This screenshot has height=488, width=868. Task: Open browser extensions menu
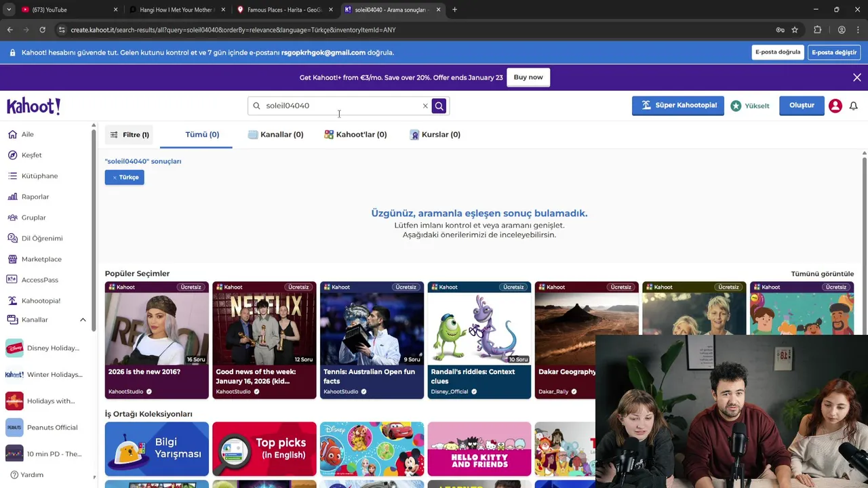pyautogui.click(x=818, y=30)
